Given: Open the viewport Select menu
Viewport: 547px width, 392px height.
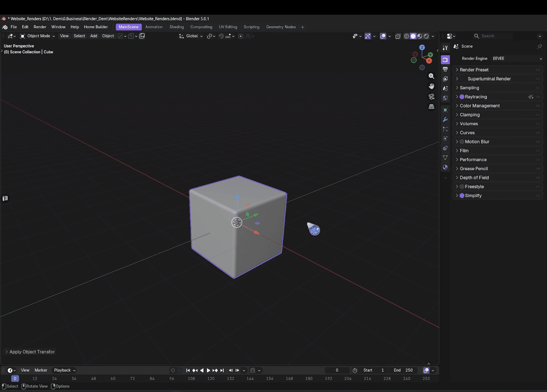Looking at the screenshot, I should (79, 36).
